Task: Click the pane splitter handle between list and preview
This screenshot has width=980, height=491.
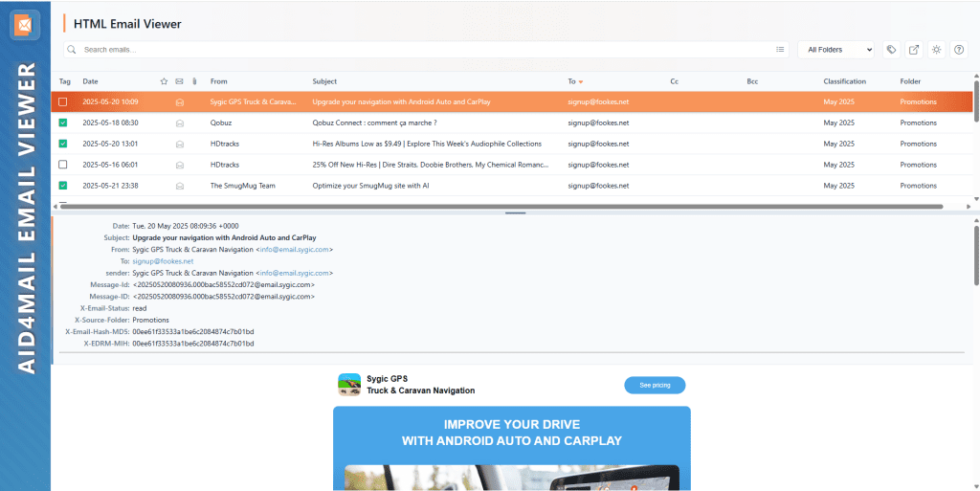Action: [x=515, y=213]
